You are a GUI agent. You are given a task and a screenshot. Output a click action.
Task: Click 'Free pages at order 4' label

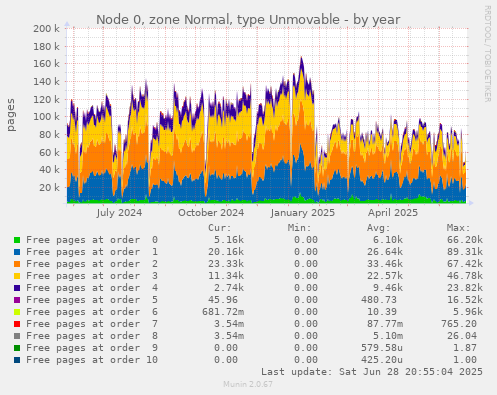[x=92, y=288]
